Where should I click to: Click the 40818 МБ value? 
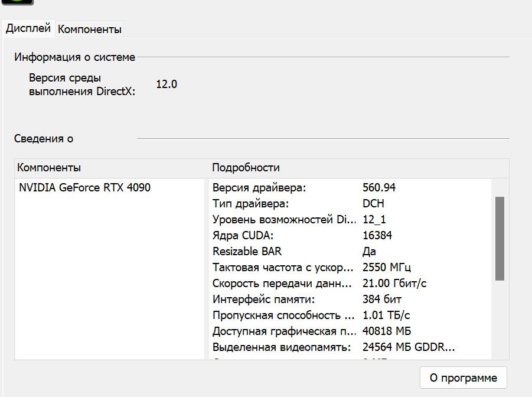(387, 331)
